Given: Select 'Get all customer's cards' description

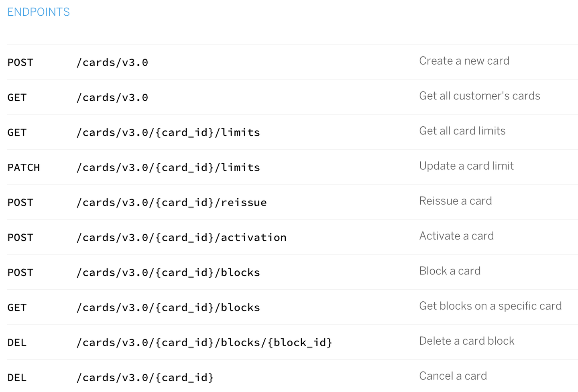Looking at the screenshot, I should 479,96.
